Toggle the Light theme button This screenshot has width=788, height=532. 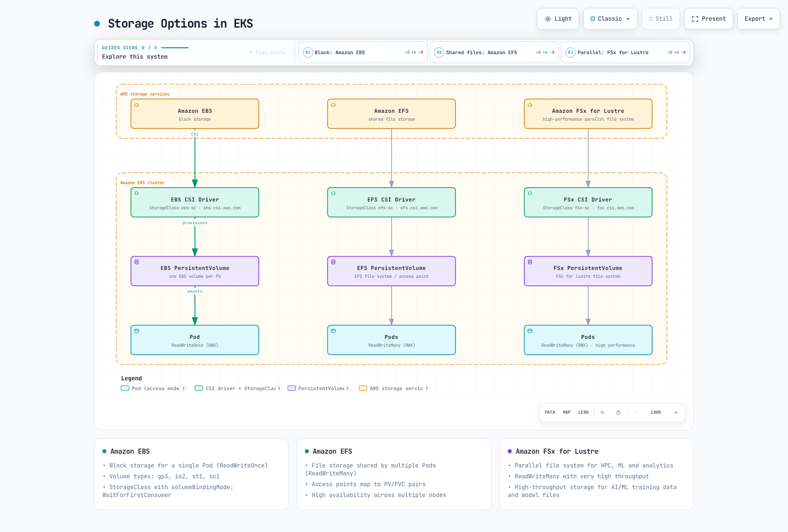click(x=558, y=19)
